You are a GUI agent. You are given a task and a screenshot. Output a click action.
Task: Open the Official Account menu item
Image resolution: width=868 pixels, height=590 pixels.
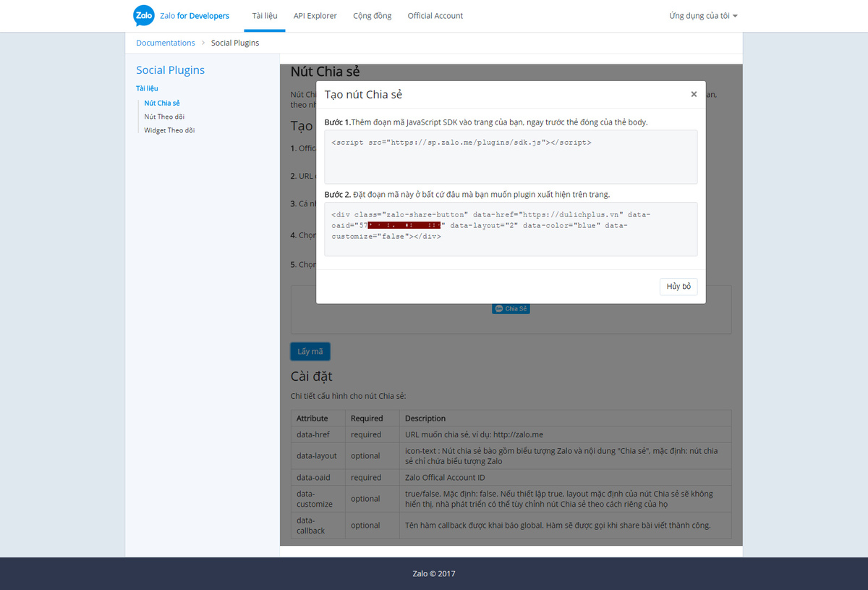click(x=435, y=16)
